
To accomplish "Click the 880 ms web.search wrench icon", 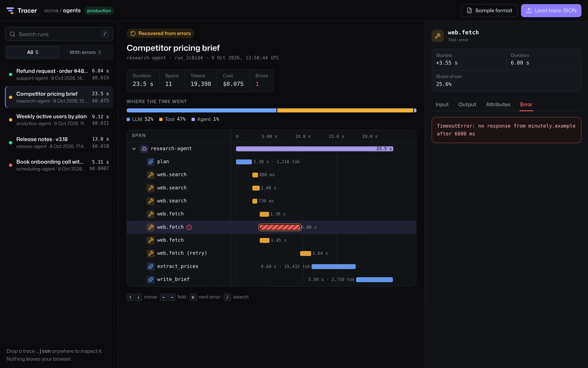I will (x=151, y=175).
